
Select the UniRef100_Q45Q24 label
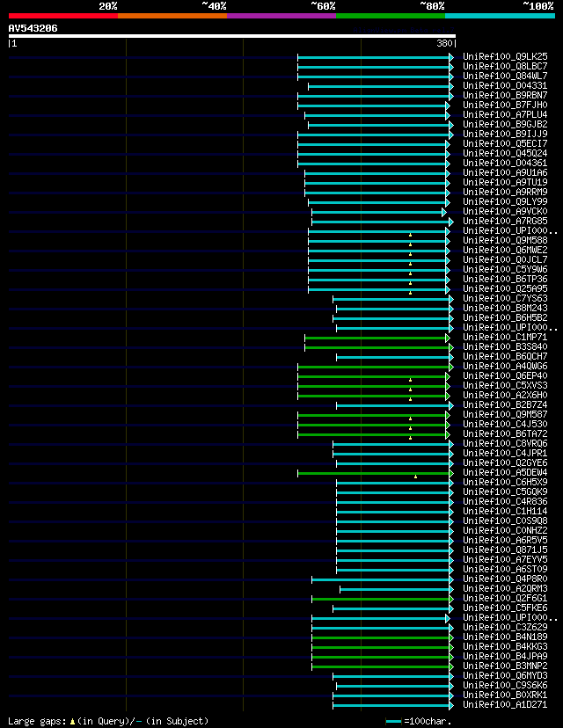505,153
